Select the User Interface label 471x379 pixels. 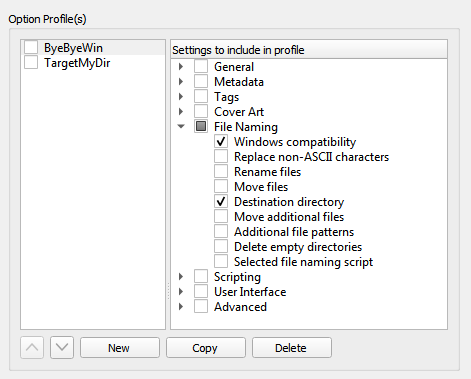tap(250, 292)
